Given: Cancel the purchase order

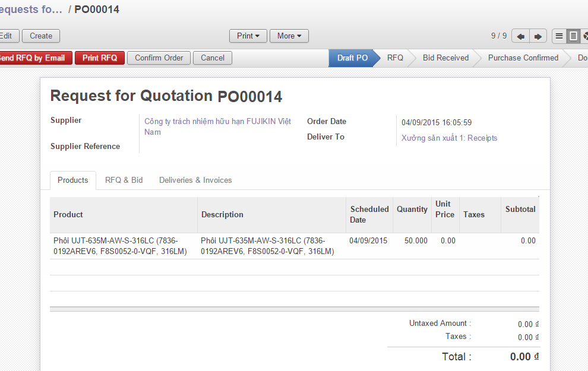Looking at the screenshot, I should 212,58.
